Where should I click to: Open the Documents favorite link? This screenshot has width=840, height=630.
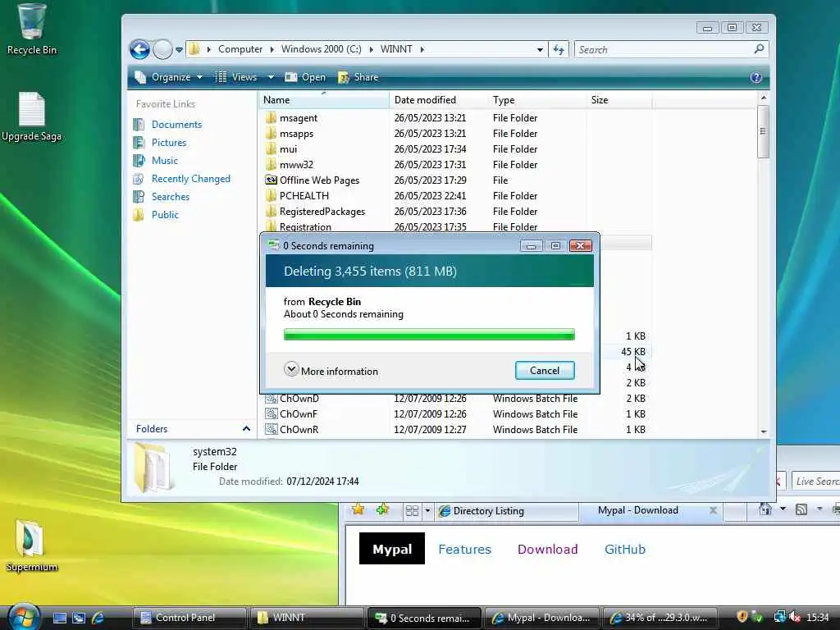(x=176, y=125)
